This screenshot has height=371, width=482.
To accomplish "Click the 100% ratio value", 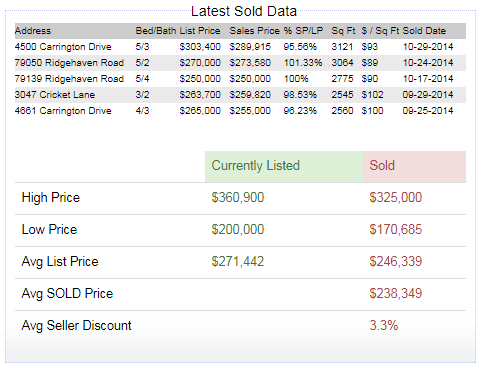I will 296,79.
